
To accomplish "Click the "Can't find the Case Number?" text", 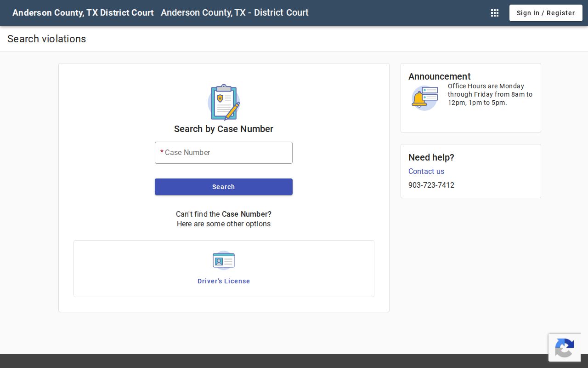I will coord(224,214).
